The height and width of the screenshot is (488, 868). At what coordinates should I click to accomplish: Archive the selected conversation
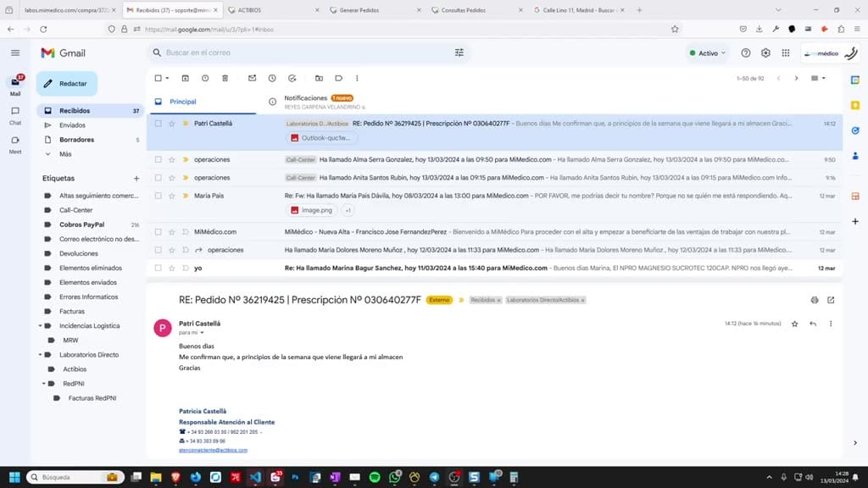coord(186,78)
